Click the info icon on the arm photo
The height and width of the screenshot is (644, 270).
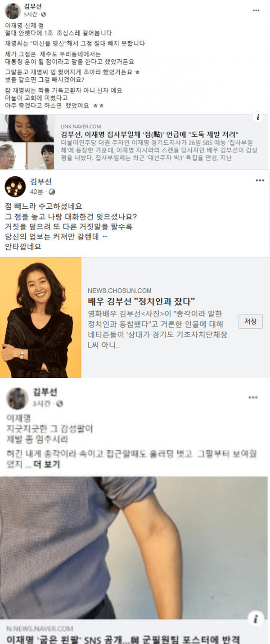coord(256,619)
